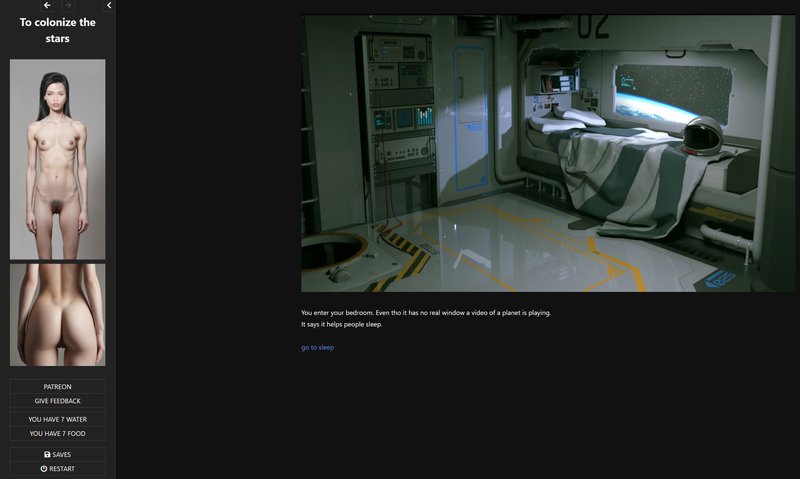Click the power icon beside Restart
Image resolution: width=800 pixels, height=479 pixels.
click(x=44, y=469)
